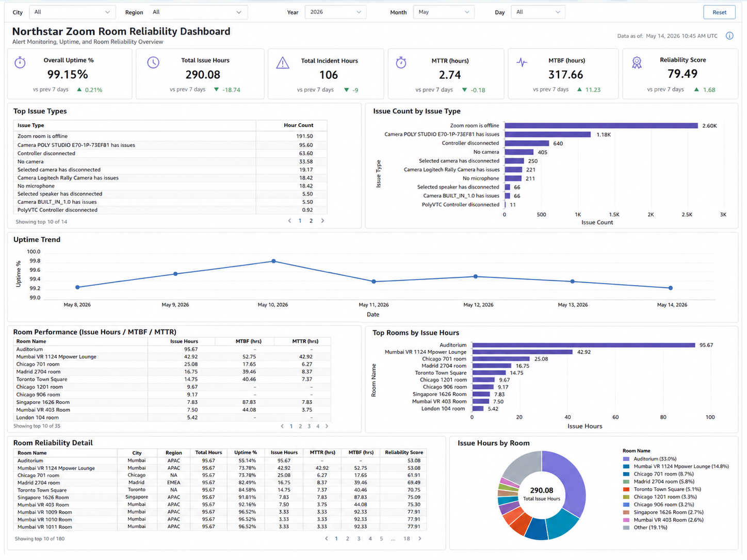Open the Month dropdown showing May
This screenshot has height=560, width=747.
[x=444, y=12]
